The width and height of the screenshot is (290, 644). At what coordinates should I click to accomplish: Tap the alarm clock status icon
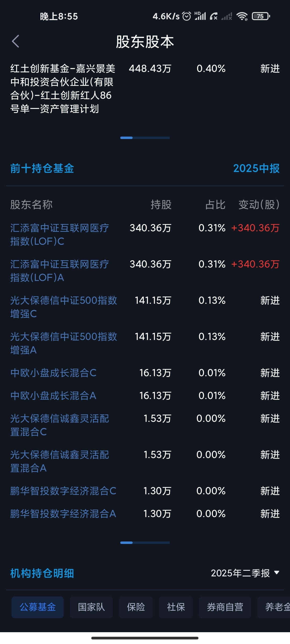click(187, 16)
